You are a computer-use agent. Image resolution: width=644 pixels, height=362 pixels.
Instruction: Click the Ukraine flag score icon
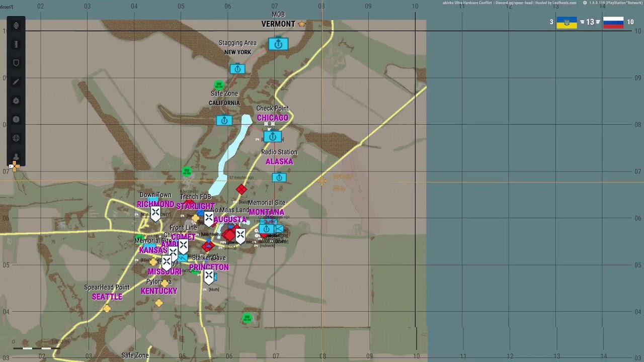click(567, 22)
